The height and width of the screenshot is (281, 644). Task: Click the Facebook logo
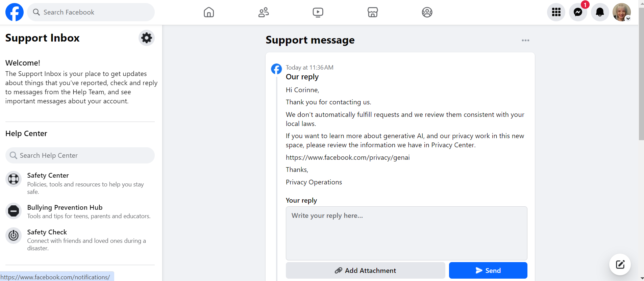point(15,12)
